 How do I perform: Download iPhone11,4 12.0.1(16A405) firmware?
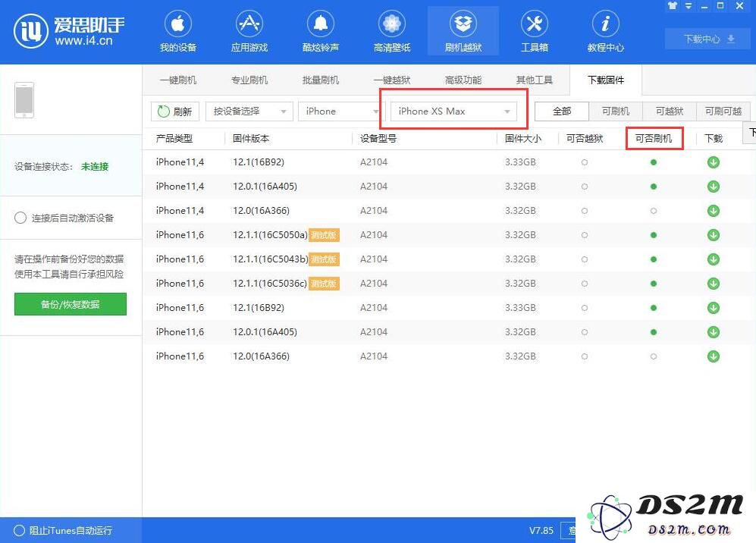tap(714, 186)
